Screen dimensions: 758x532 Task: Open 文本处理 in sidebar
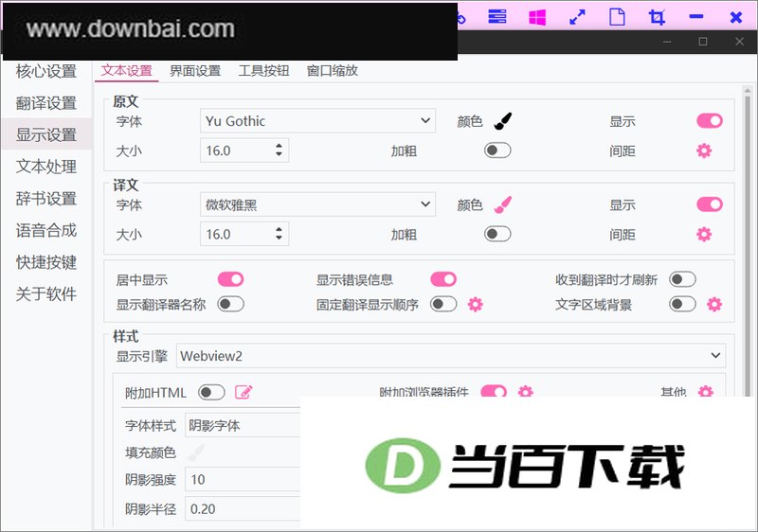(45, 167)
